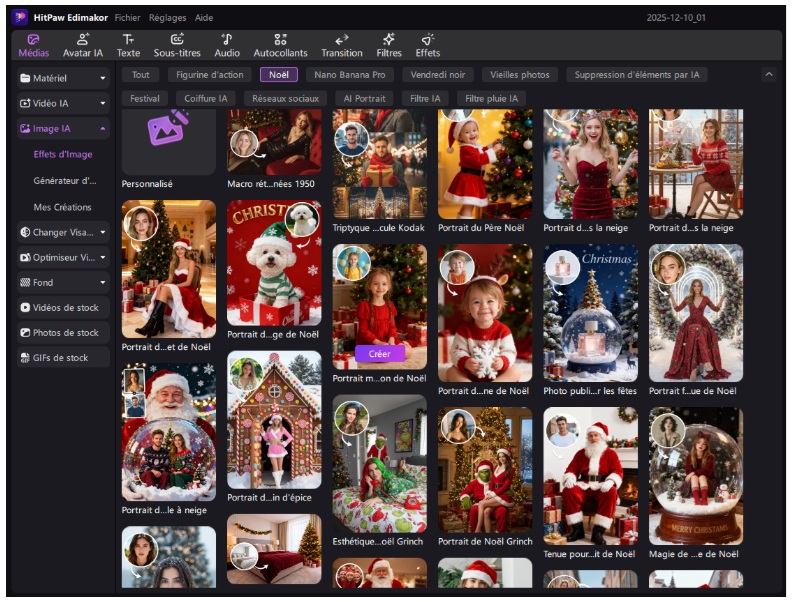Open the Fichier menu

coord(127,18)
